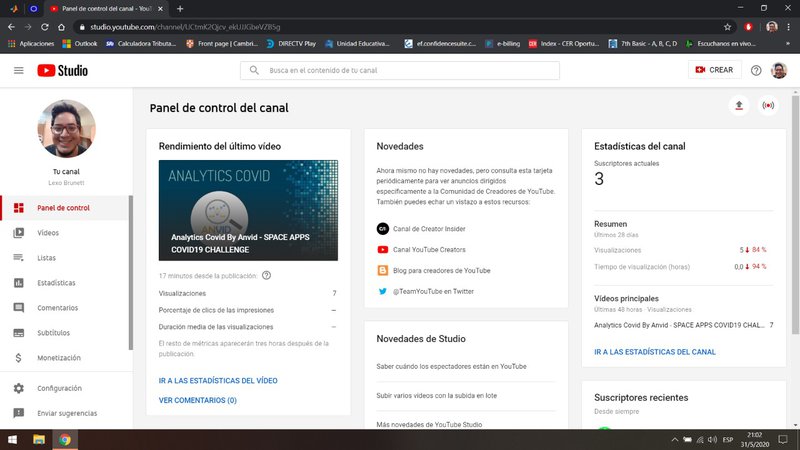Open account avatar in the top bar

781,70
